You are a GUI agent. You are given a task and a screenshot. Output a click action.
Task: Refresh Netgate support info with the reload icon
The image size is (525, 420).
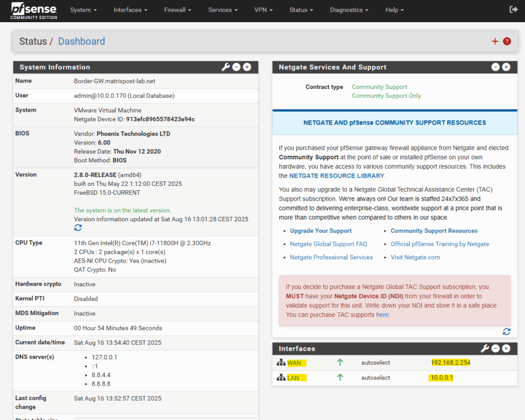coord(507,331)
